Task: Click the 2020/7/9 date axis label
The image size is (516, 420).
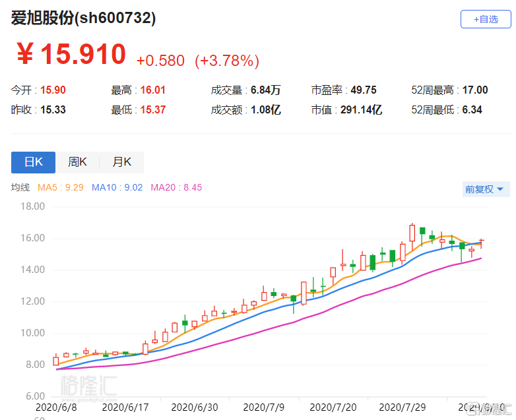Action: point(264,407)
